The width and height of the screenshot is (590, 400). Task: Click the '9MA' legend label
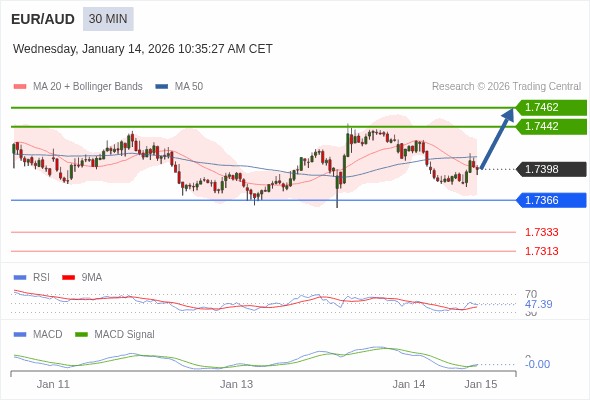[92, 278]
